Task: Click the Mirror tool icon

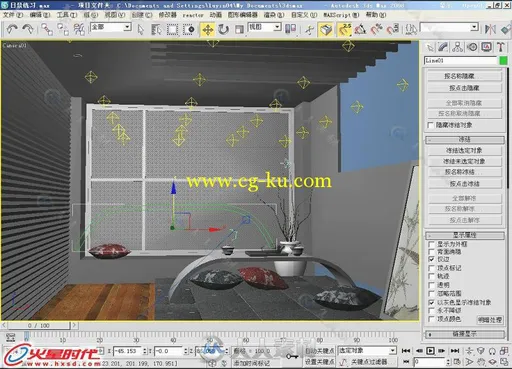Action: pyautogui.click(x=490, y=29)
